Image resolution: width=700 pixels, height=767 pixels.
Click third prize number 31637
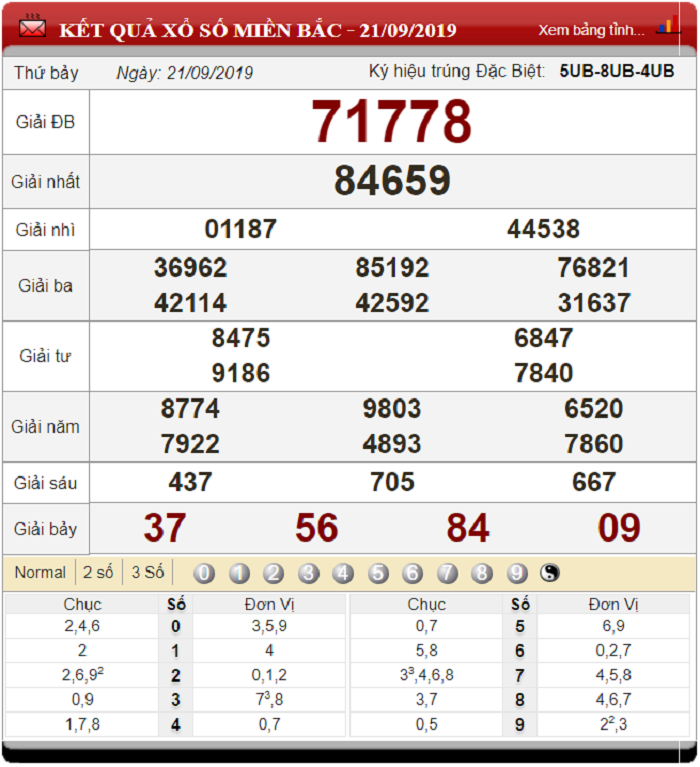click(x=594, y=303)
